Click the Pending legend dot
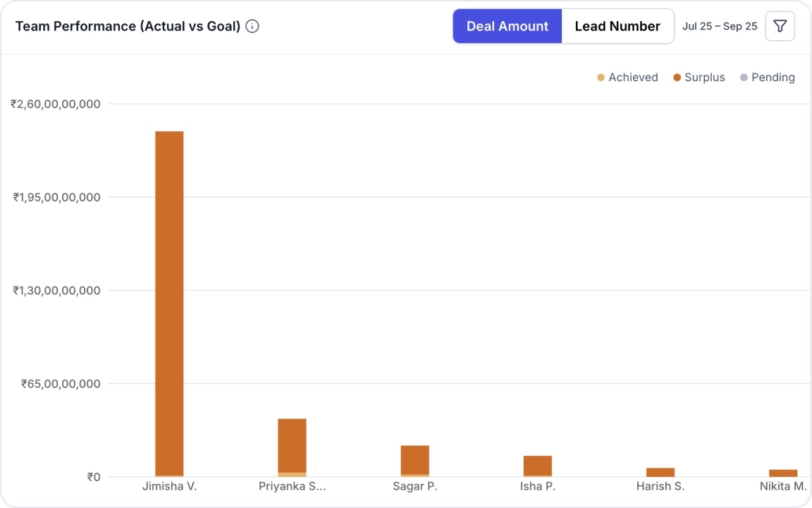Image resolution: width=812 pixels, height=508 pixels. point(744,78)
